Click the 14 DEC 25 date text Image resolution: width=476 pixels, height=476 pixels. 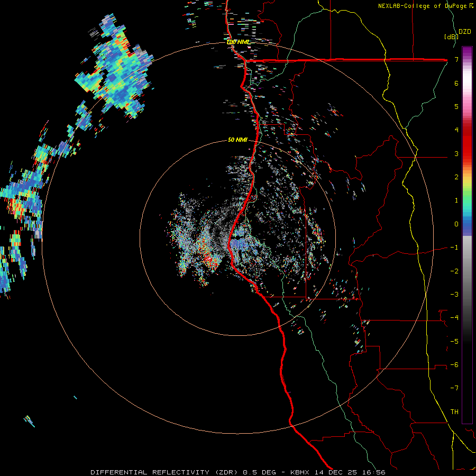(335, 472)
